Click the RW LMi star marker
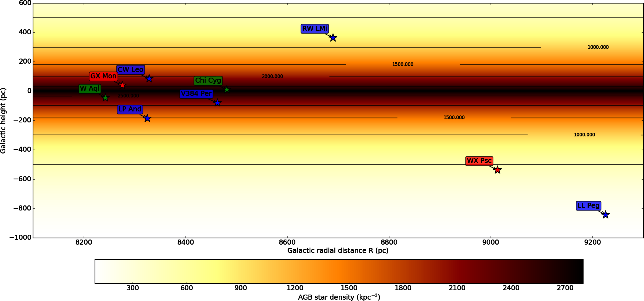 [x=333, y=38]
